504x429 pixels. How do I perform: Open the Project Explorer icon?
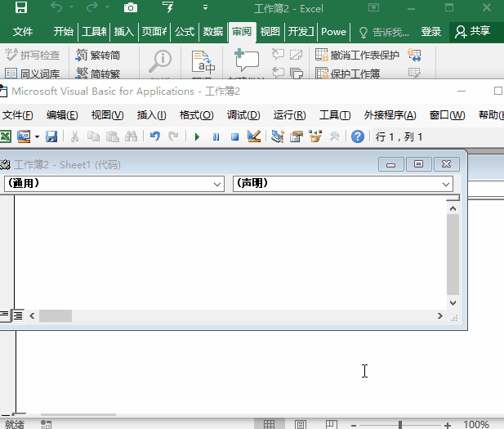point(278,136)
